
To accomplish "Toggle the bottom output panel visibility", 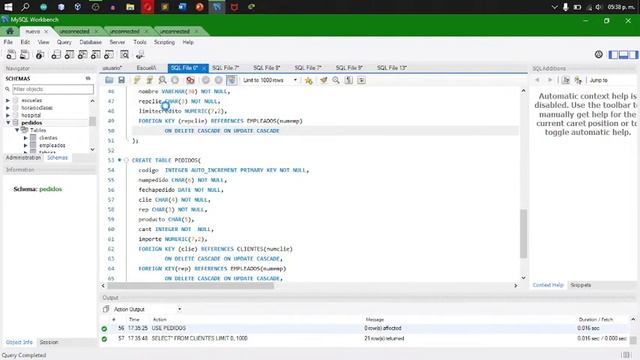I will 623,54.
